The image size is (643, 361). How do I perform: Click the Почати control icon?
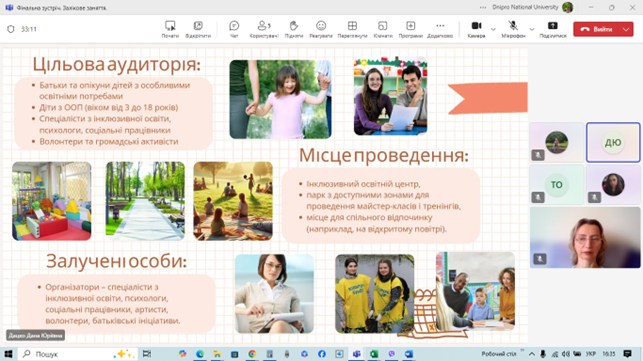(170, 29)
